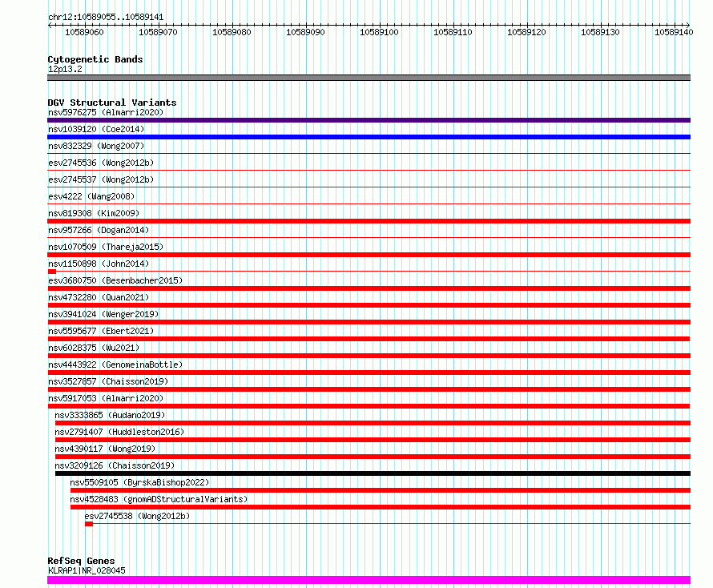
Task: Click the chr12:10589055..10589141 coordinate label
Action: point(106,18)
